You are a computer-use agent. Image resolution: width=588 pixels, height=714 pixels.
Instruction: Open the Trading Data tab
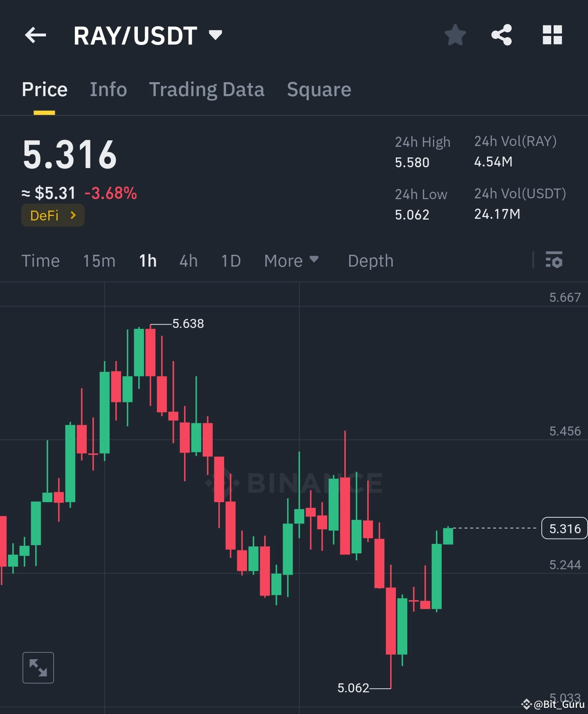(x=207, y=89)
